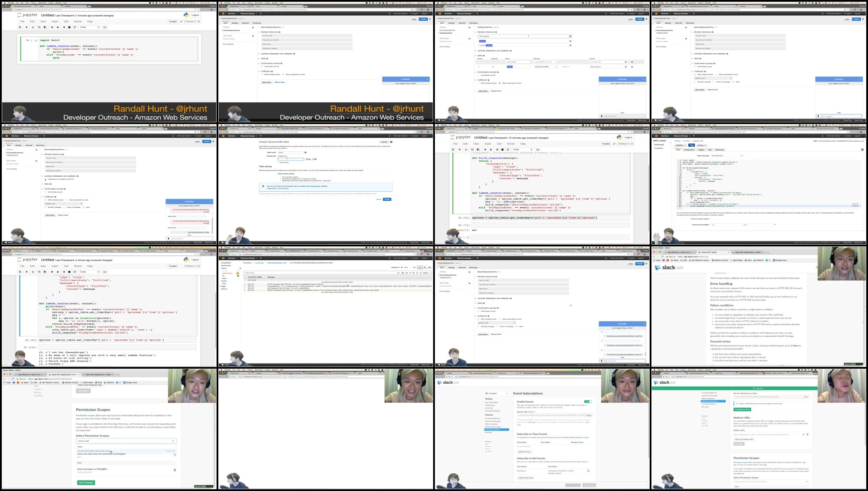The image size is (868, 491).
Task: Click green Save Changes under Permission Scopes
Action: [86, 482]
